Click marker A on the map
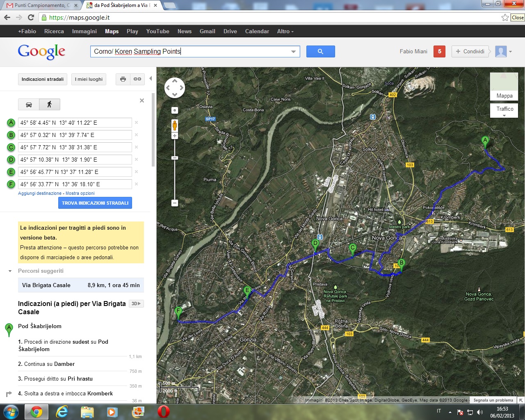The height and width of the screenshot is (420, 525). [485, 142]
